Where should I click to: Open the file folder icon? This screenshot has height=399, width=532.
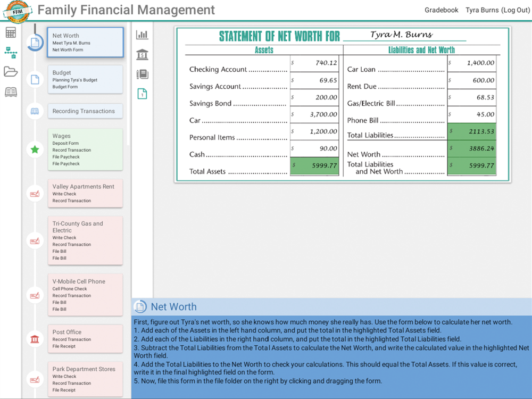click(x=11, y=72)
